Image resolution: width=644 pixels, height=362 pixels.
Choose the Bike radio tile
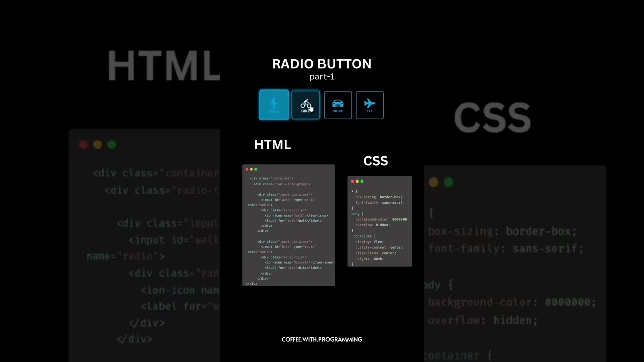[x=306, y=105]
